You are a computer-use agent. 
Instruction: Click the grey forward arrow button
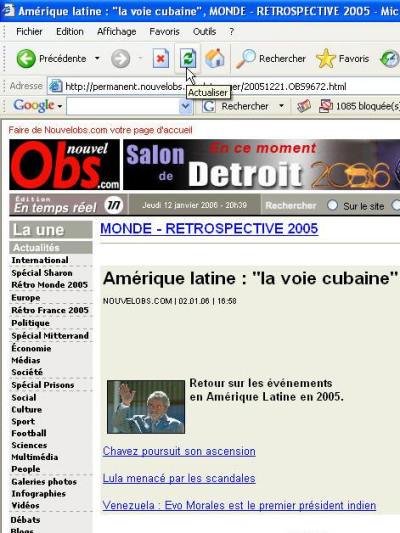pos(120,58)
